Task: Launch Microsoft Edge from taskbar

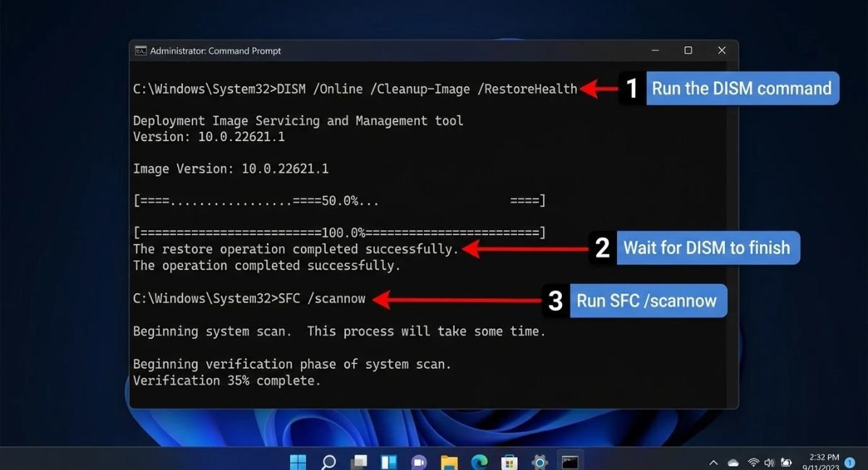Action: pos(479,461)
